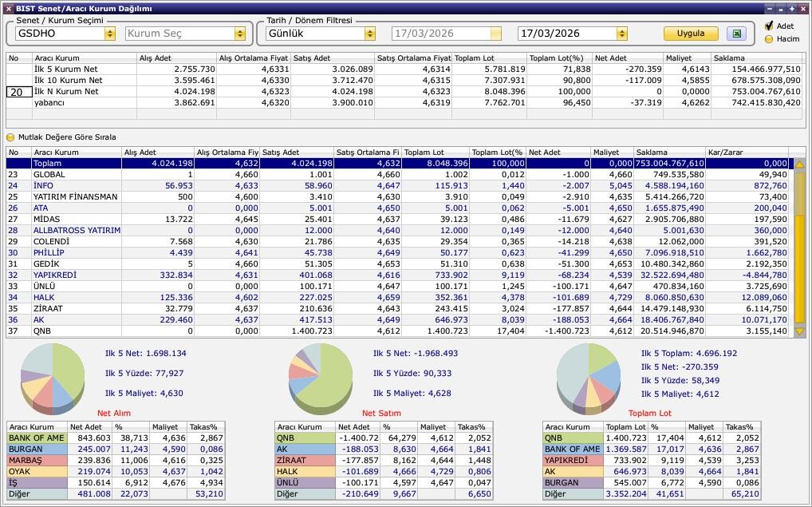Click the plus icon in the title bar
The image size is (812, 507).
[791, 8]
